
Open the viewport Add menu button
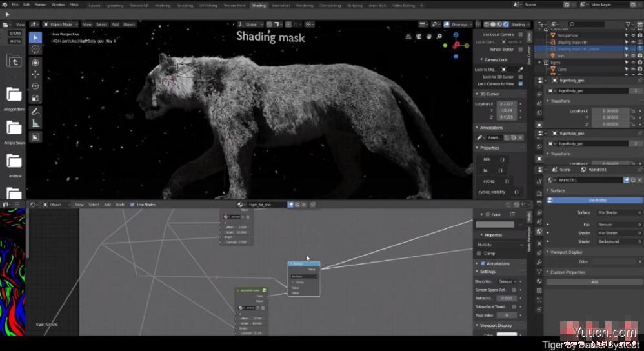point(115,25)
